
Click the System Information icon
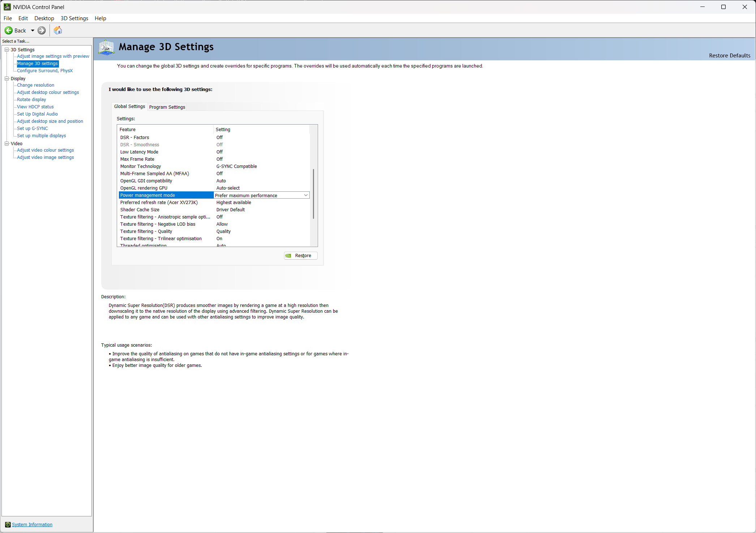(x=8, y=525)
